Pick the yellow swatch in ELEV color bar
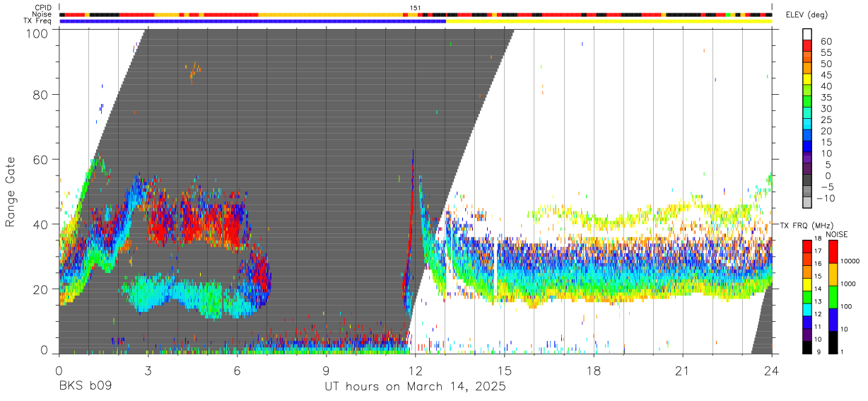The image size is (868, 401). [807, 79]
